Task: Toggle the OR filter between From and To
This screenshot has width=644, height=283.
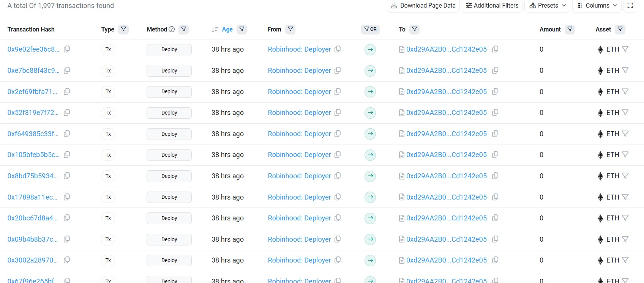Action: point(370,29)
